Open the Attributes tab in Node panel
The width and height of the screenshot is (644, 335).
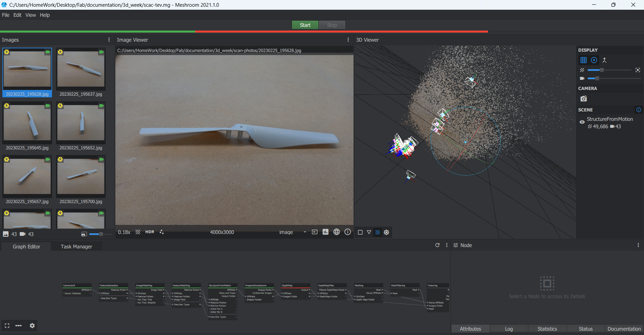[x=470, y=329]
